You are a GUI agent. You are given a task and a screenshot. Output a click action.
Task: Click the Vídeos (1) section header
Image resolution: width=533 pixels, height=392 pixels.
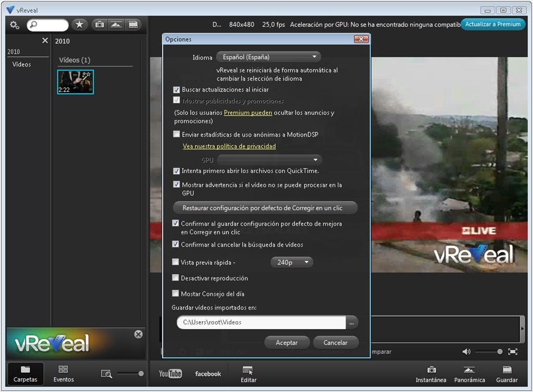[x=75, y=60]
